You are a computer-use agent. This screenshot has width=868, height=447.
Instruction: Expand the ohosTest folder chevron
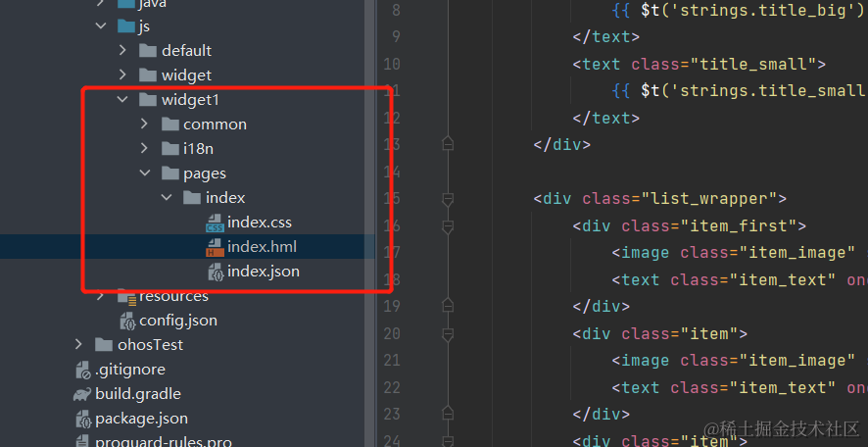click(x=78, y=344)
